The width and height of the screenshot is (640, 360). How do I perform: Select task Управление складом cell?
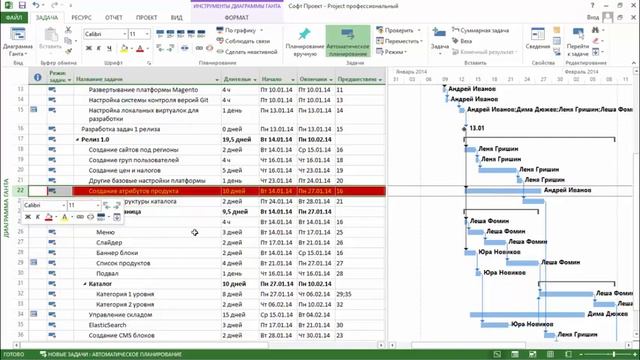(147, 315)
